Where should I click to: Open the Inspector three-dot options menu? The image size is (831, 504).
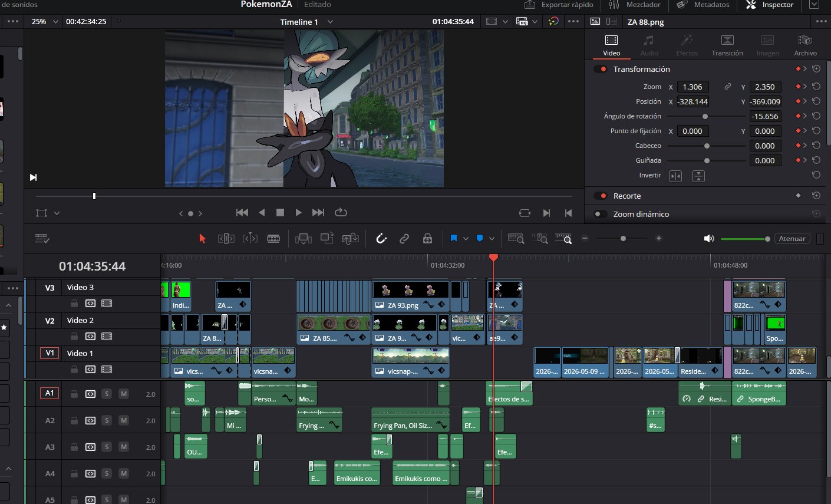coord(822,21)
